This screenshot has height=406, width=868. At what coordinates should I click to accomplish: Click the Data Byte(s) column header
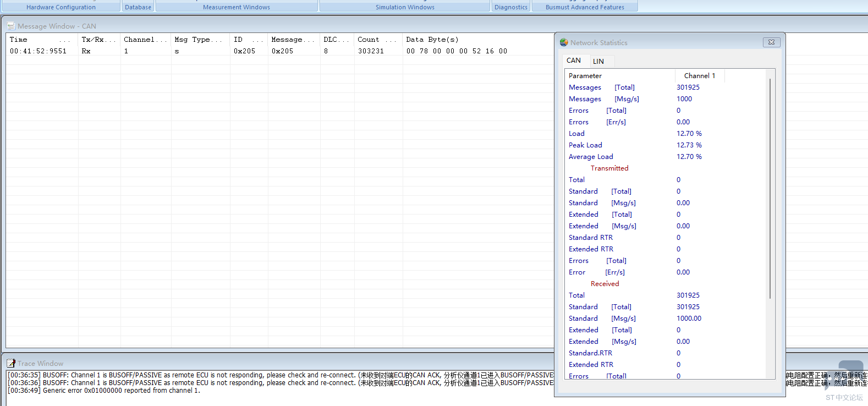click(x=432, y=40)
